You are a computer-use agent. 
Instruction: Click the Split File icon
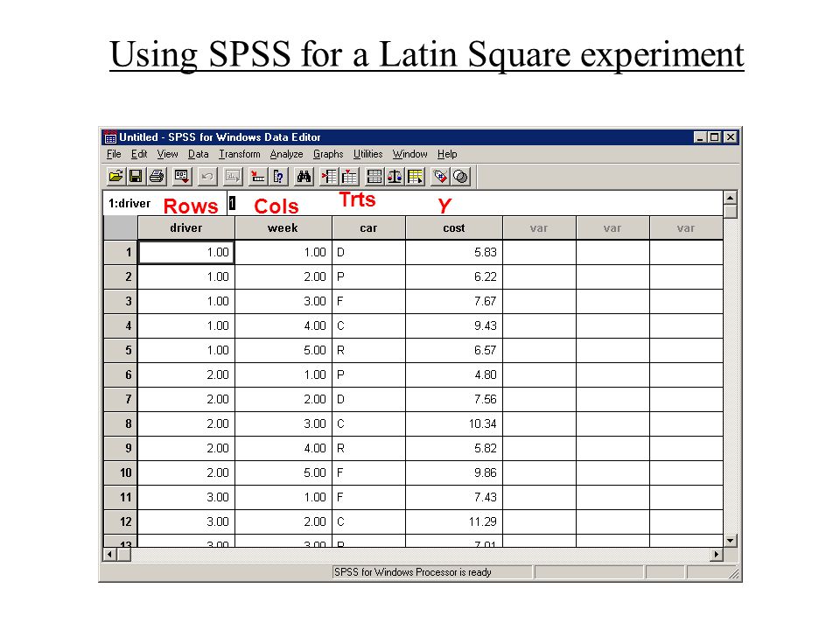[x=374, y=176]
